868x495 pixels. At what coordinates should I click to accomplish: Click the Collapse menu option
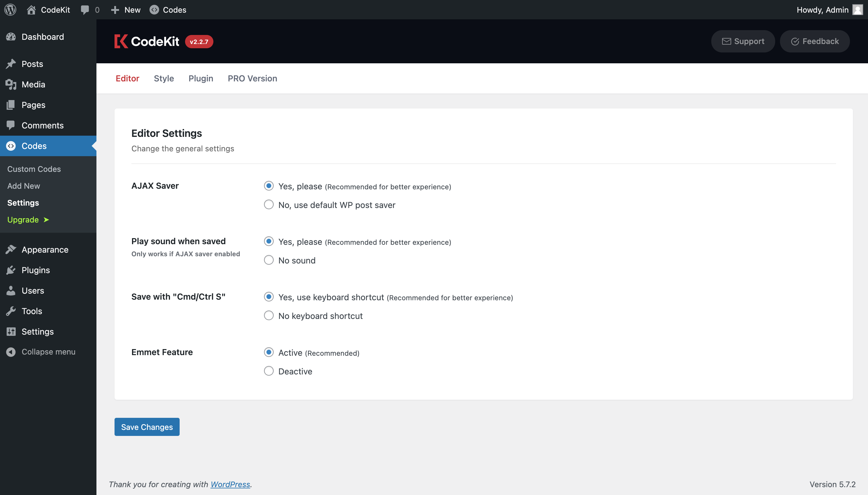pyautogui.click(x=48, y=351)
